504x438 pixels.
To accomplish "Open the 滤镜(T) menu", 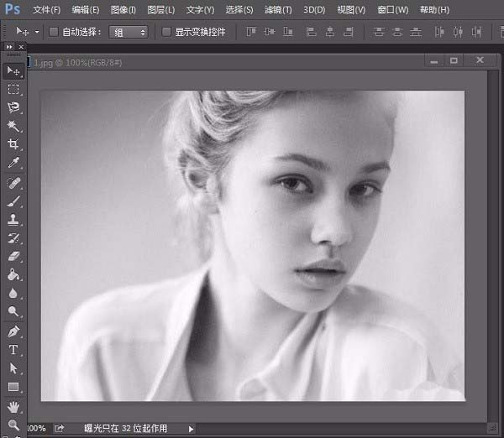I will pos(278,10).
